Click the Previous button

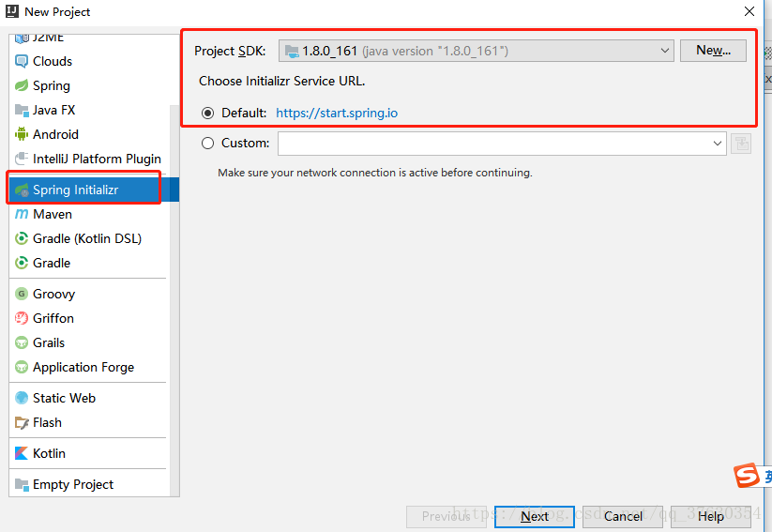tap(447, 516)
